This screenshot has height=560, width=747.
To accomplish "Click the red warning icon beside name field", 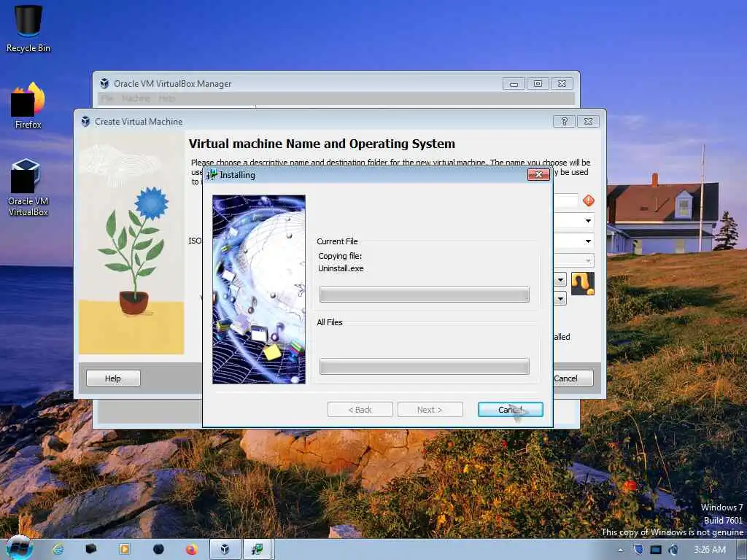I will click(x=589, y=201).
